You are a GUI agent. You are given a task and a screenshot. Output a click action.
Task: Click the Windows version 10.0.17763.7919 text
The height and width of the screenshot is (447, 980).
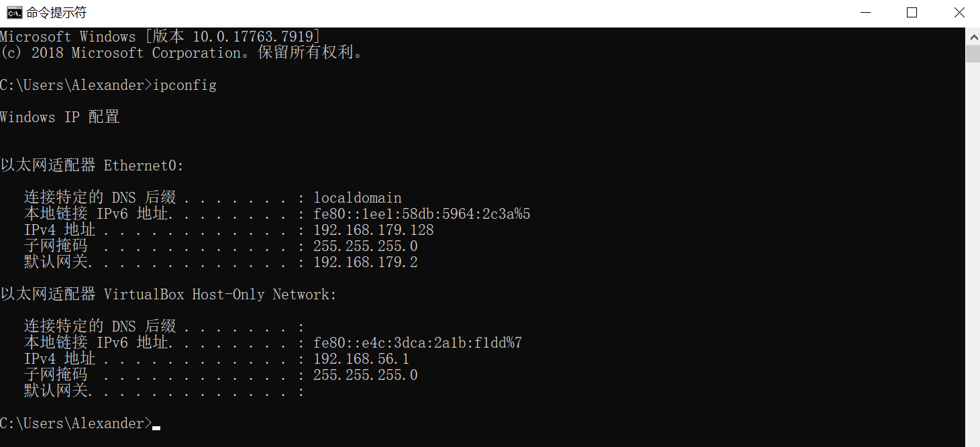point(256,37)
